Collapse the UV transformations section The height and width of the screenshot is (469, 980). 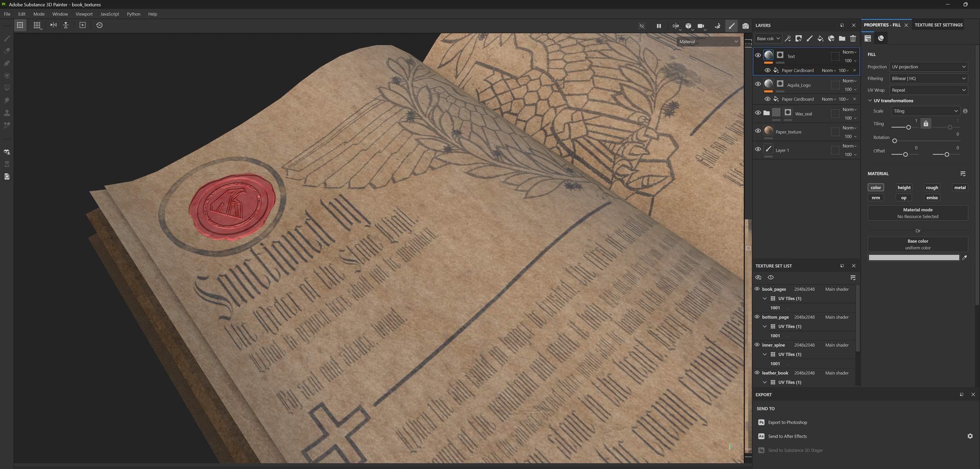870,101
